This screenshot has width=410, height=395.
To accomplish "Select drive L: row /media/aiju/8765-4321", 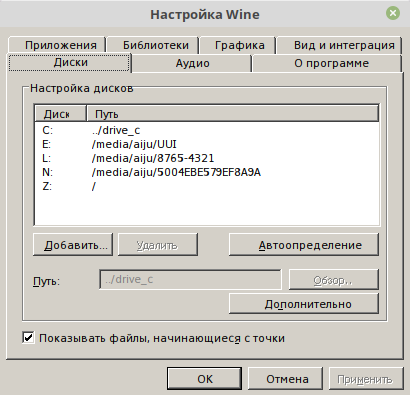I will [206, 158].
